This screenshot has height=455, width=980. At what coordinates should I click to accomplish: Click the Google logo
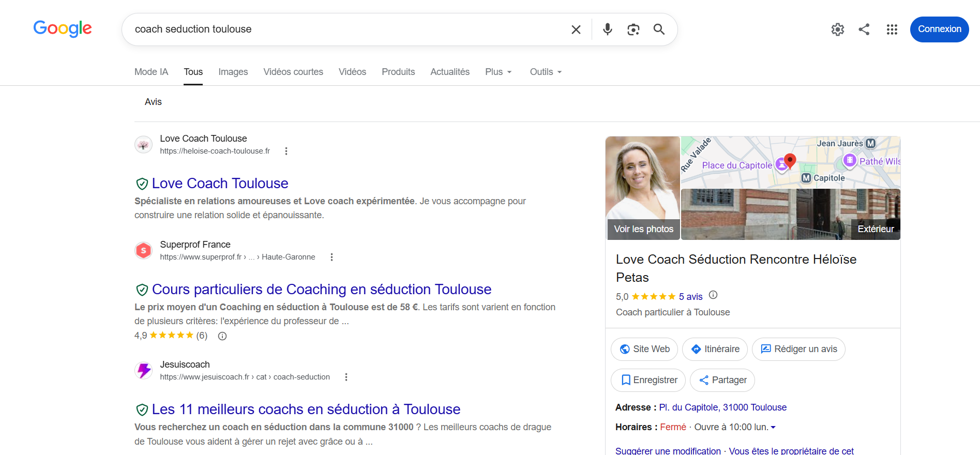click(63, 28)
